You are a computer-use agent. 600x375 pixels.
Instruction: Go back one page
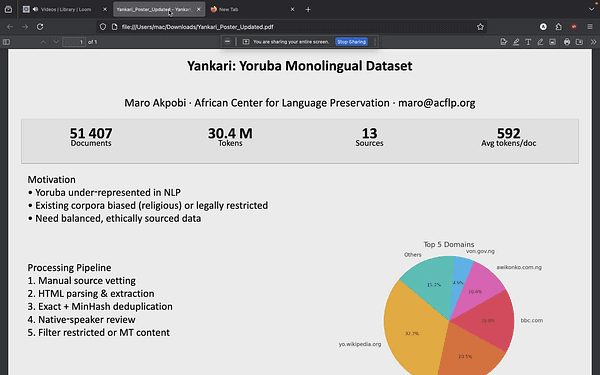tap(10, 27)
